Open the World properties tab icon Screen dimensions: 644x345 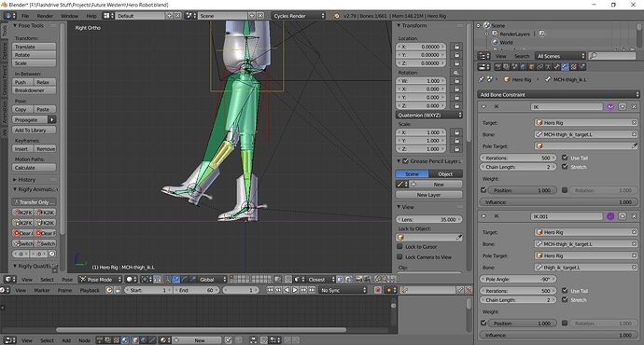[523, 67]
